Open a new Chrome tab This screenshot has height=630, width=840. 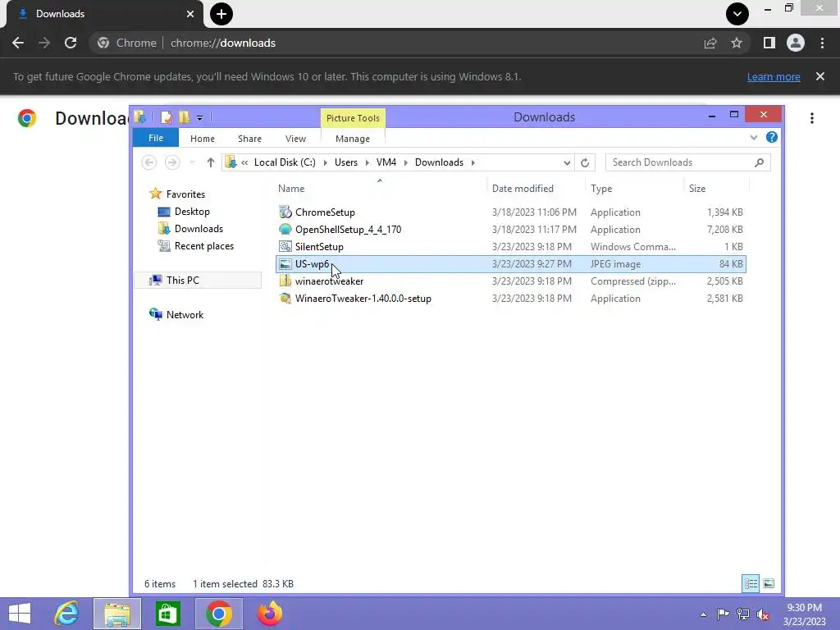point(221,14)
